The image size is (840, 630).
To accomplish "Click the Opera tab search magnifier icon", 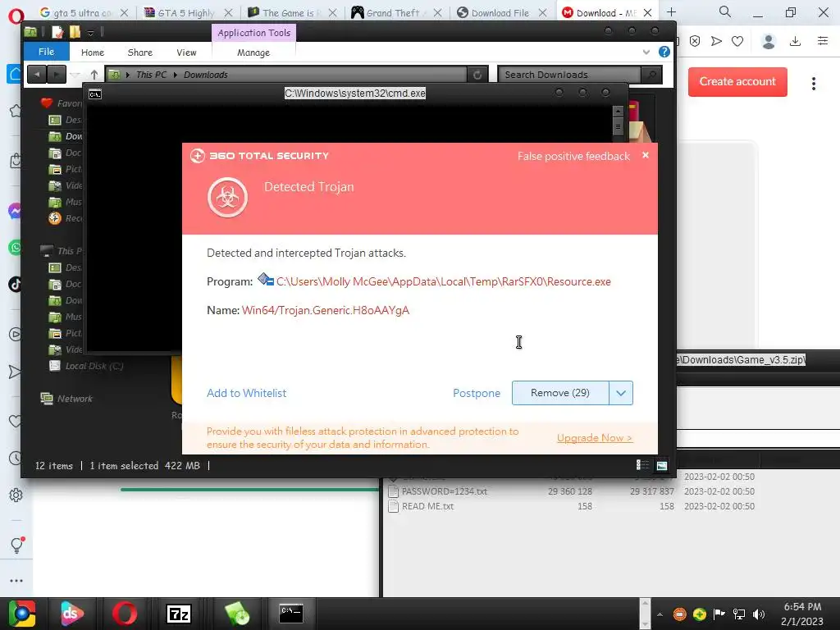I will click(x=725, y=11).
